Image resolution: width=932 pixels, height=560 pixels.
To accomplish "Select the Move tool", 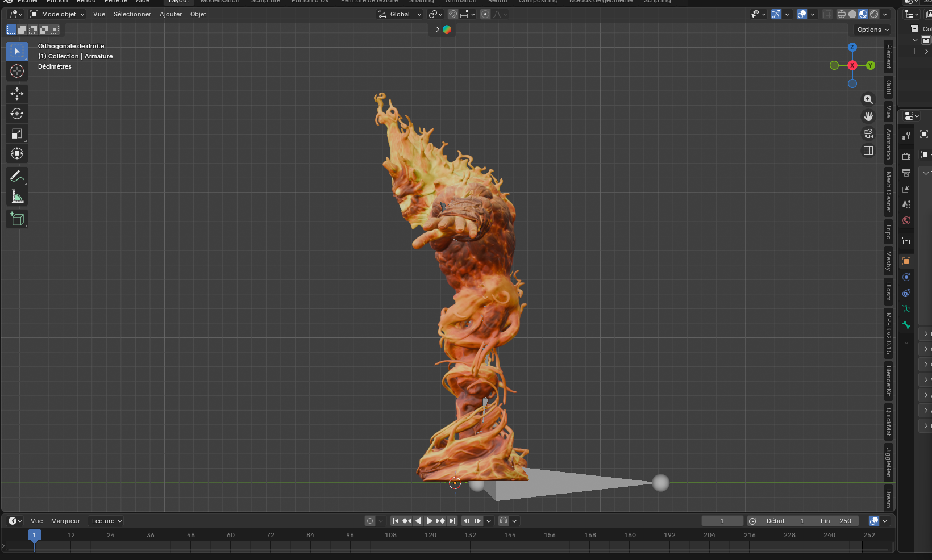I will click(x=17, y=94).
